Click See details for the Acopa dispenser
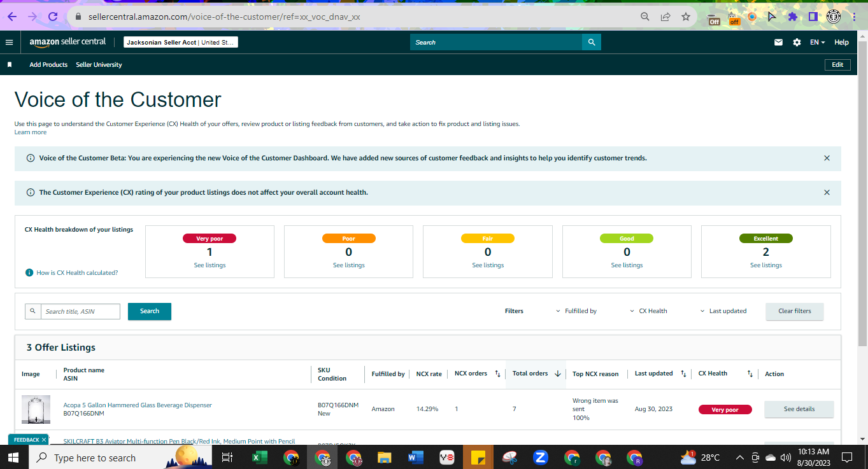This screenshot has width=868, height=469. [x=799, y=409]
